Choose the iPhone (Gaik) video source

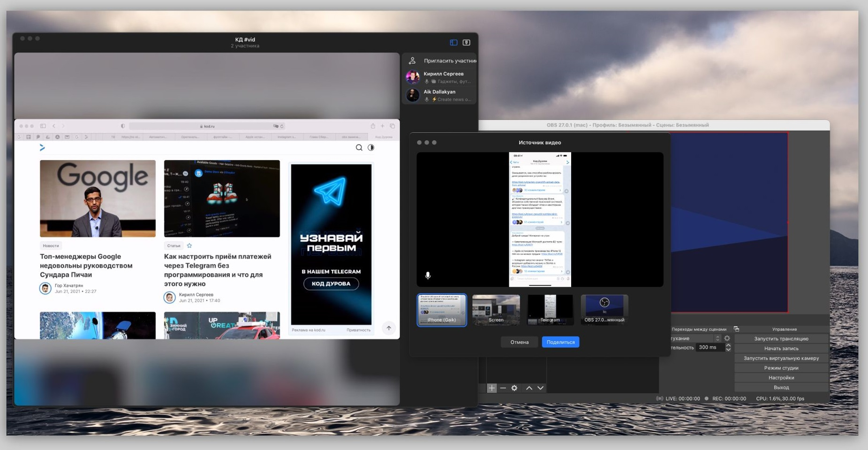pyautogui.click(x=442, y=310)
